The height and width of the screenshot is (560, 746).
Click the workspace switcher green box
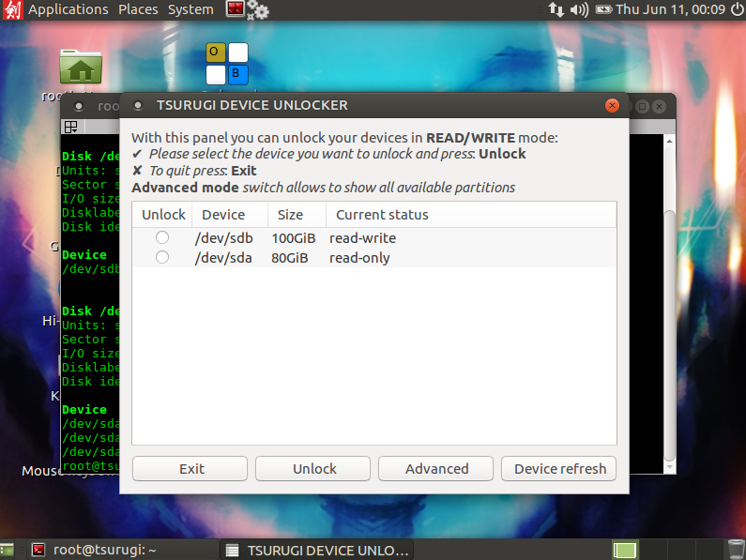point(625,551)
